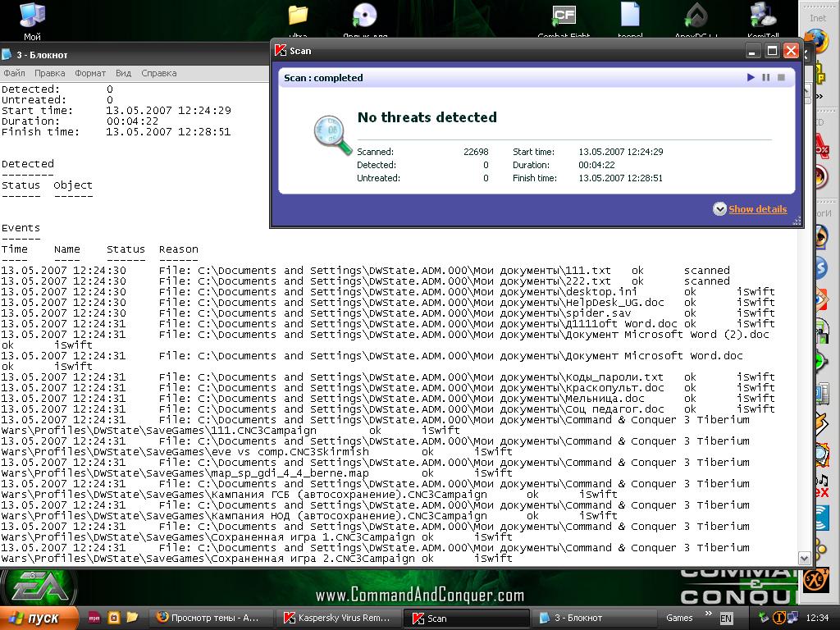
Task: Switch to Kaspersky Virus Removal taskbar button
Action: point(337,618)
